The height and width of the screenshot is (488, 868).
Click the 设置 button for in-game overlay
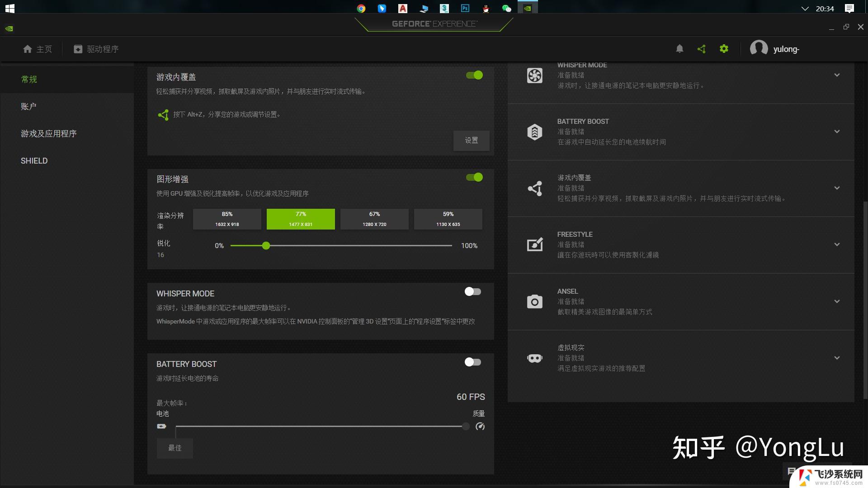471,141
